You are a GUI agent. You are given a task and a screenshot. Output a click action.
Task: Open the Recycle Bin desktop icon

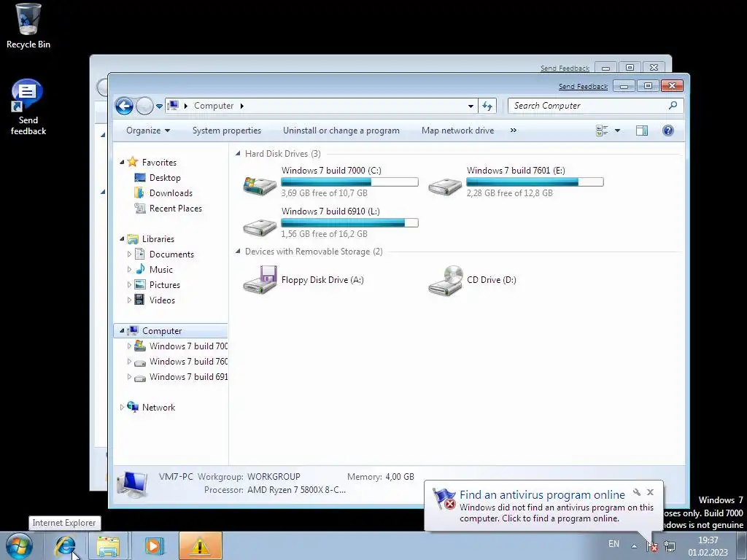[x=28, y=26]
